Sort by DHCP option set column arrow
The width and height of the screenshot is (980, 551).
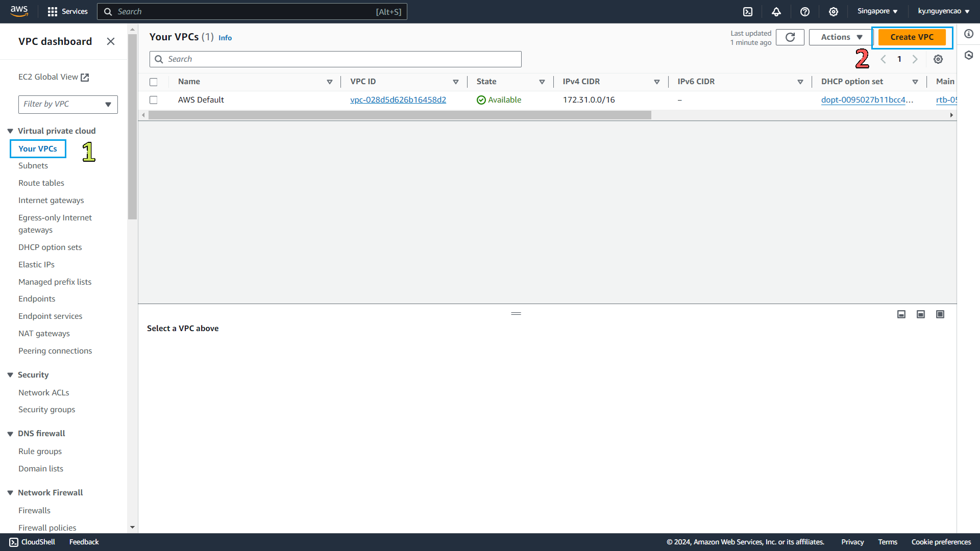[915, 82]
